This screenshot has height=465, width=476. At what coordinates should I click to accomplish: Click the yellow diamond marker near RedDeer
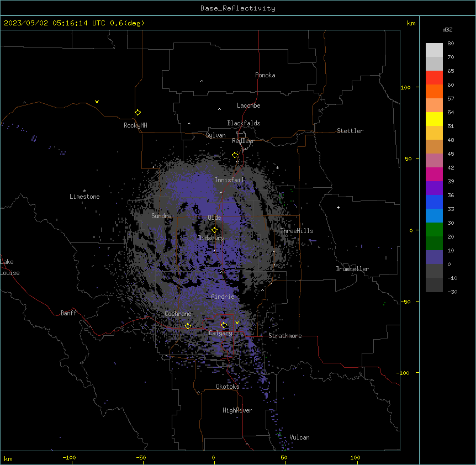tap(235, 155)
